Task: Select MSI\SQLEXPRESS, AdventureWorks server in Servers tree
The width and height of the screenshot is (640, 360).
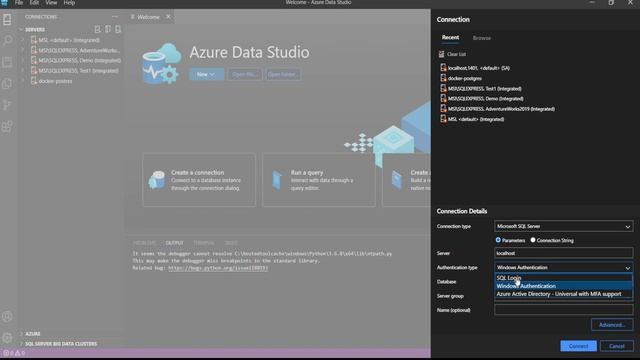Action: (75, 50)
